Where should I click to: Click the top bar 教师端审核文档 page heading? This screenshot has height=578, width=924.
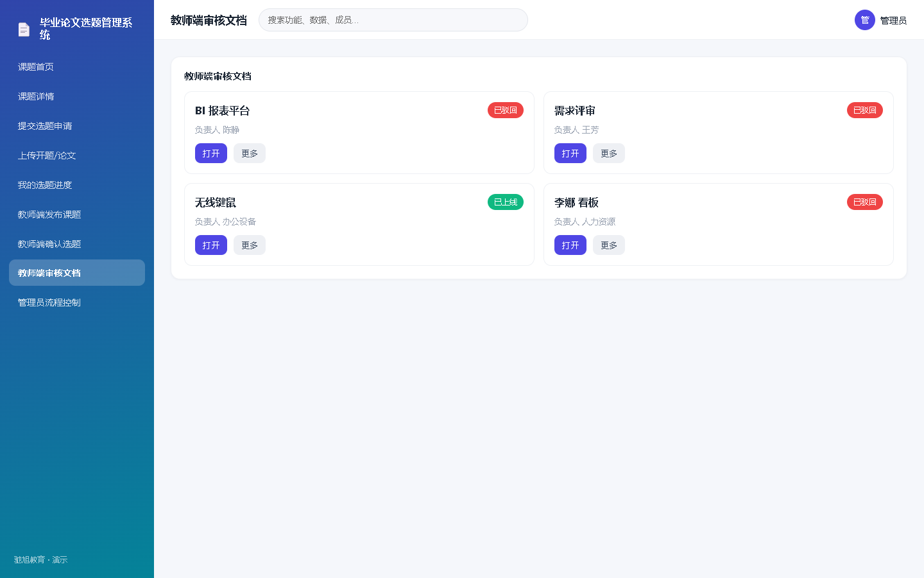pyautogui.click(x=209, y=21)
